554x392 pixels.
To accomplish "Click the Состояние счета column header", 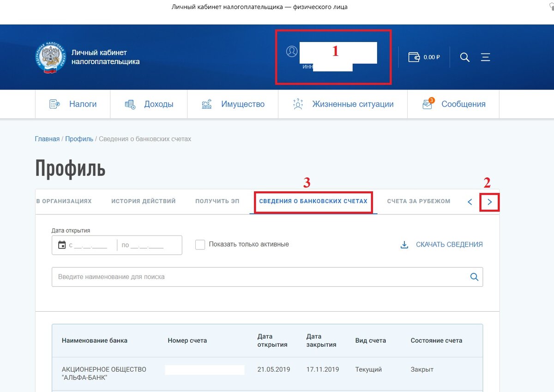I will click(x=436, y=341).
